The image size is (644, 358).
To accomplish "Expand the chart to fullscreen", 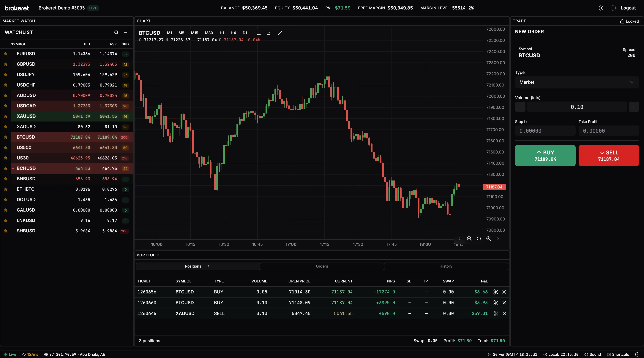I will (280, 33).
